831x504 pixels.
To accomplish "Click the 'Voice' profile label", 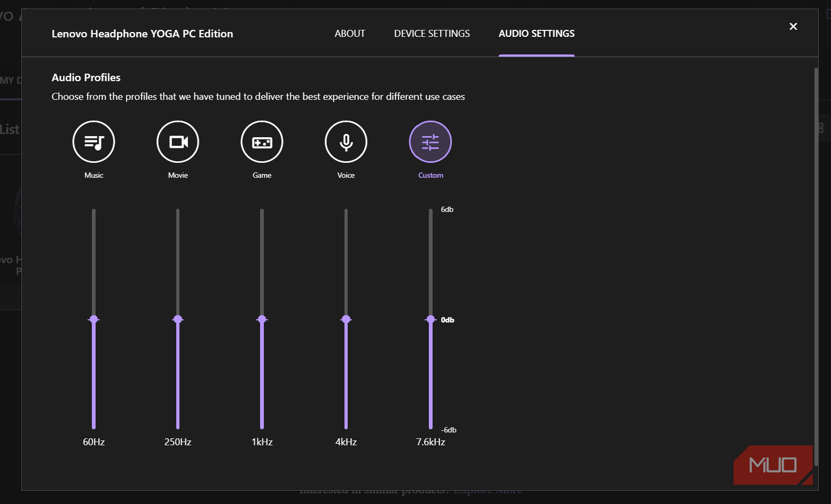I will [x=346, y=175].
